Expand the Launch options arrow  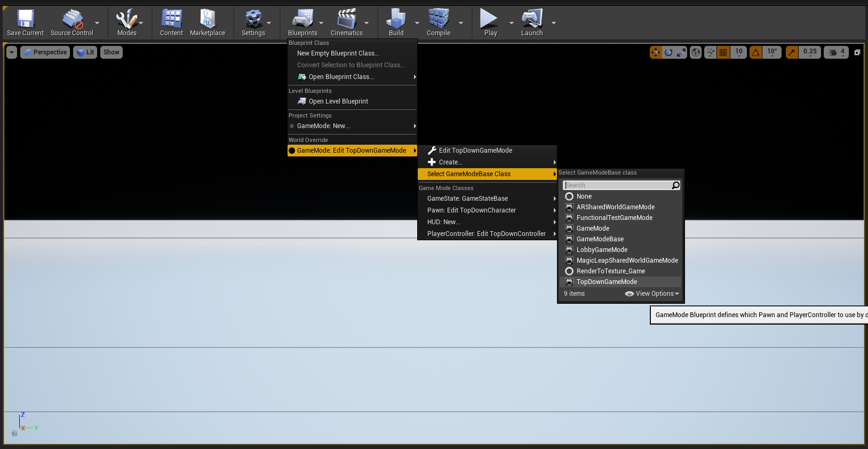pyautogui.click(x=554, y=23)
